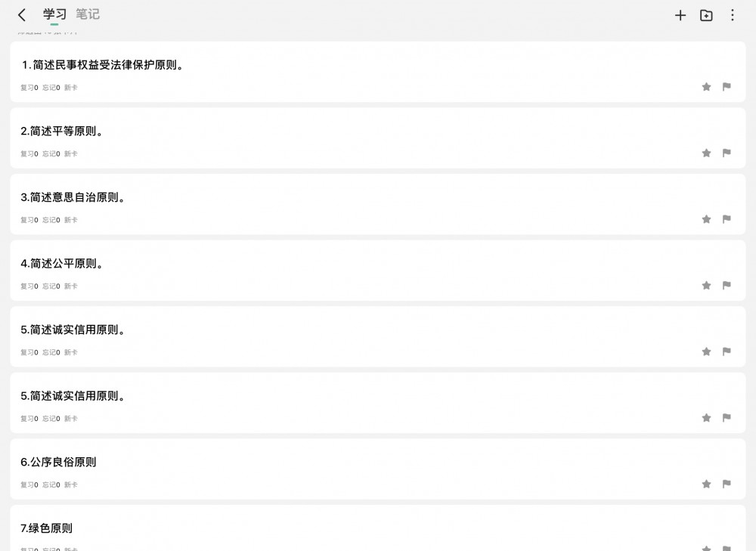Flag the card 6.公序良俗原则

[726, 484]
